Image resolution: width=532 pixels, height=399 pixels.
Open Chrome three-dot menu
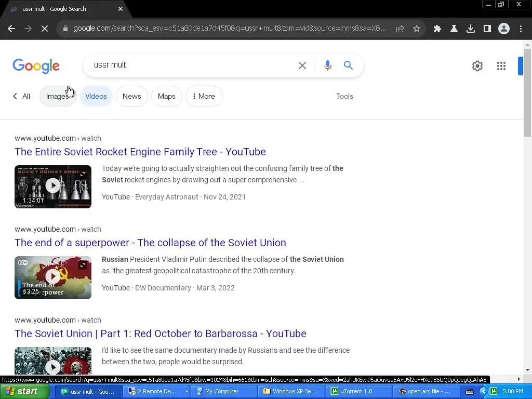521,29
